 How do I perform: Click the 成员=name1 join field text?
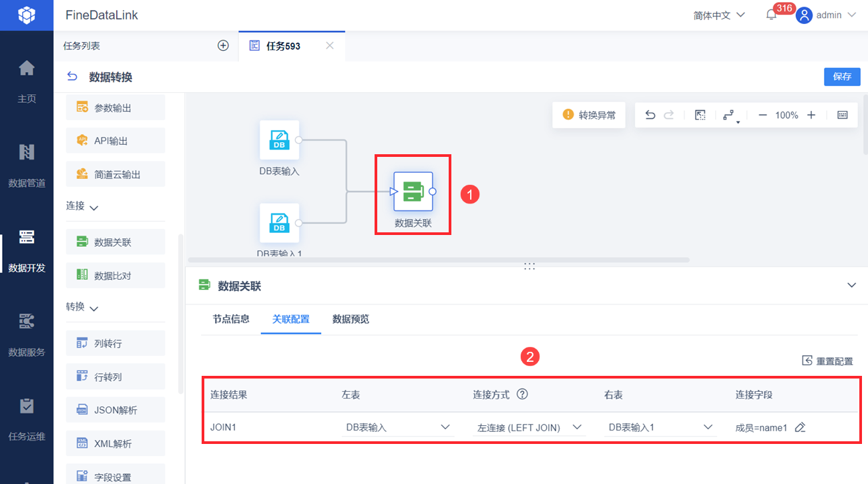click(761, 427)
